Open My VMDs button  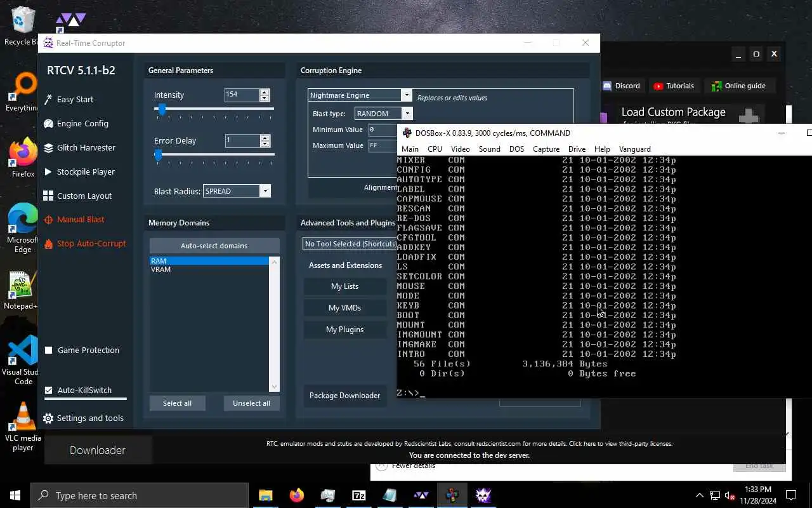point(344,308)
